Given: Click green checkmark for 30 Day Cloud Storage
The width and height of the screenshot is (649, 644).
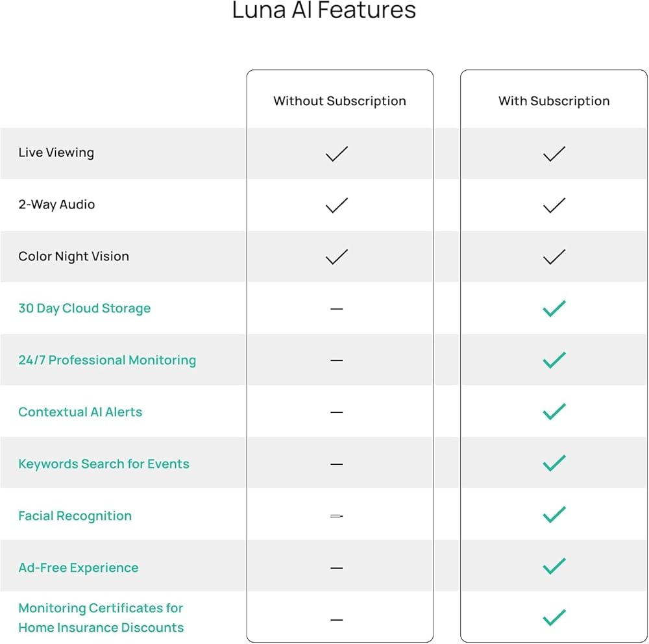Looking at the screenshot, I should click(x=554, y=308).
